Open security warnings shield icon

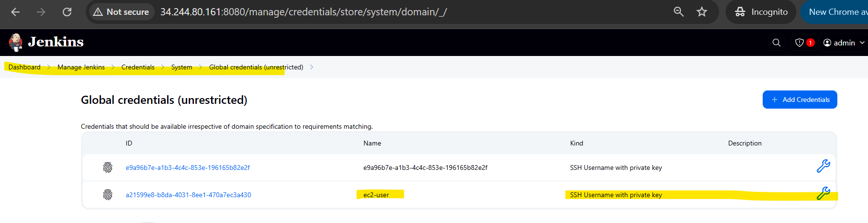[x=799, y=43]
